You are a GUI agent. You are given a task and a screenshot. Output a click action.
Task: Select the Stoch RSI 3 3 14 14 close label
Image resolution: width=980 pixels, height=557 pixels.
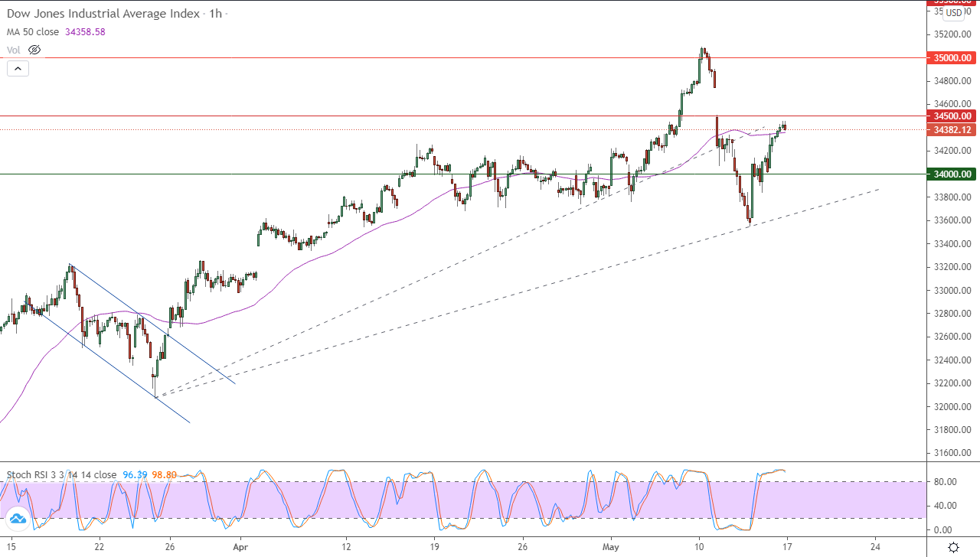[x=62, y=475]
